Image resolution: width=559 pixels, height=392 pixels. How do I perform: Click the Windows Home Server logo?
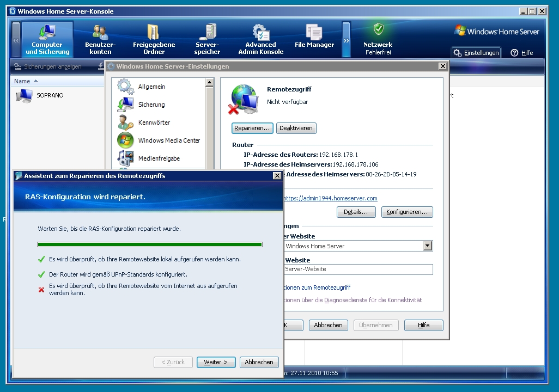coord(496,32)
